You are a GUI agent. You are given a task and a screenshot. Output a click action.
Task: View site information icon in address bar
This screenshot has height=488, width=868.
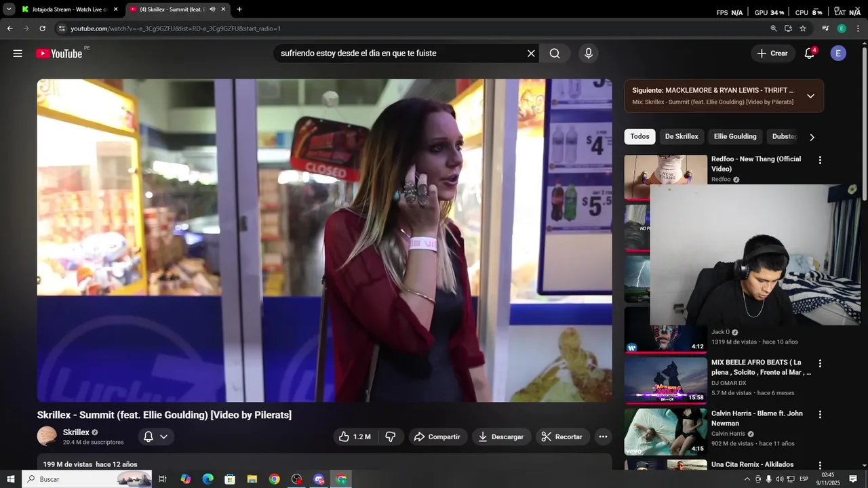point(62,28)
